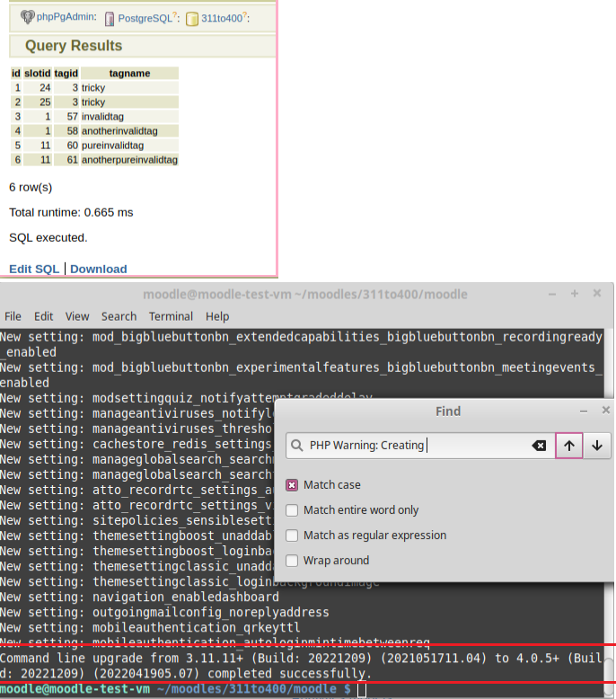Click the phpPgAdmin elephant icon
Viewport: 616px width, 699px height.
[x=27, y=17]
